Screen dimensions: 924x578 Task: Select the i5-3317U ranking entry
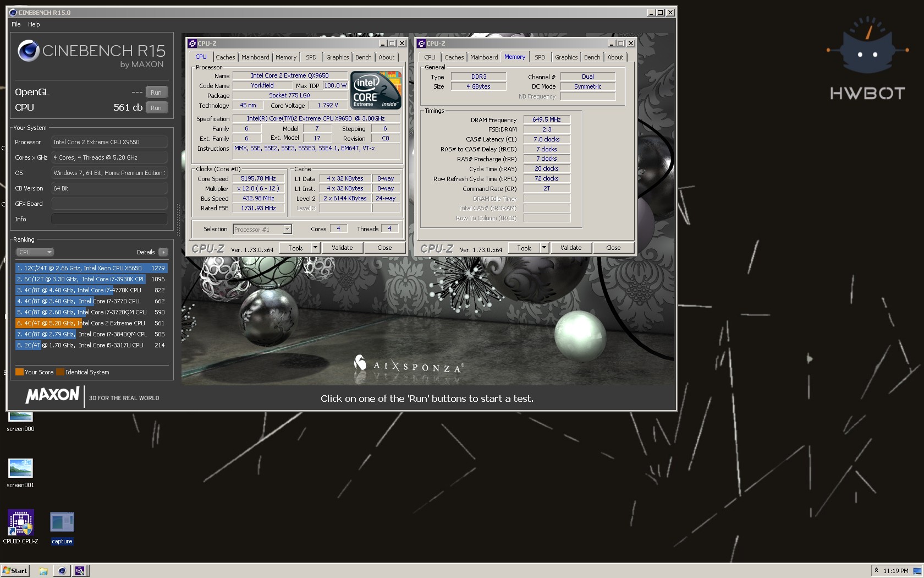[x=91, y=345]
